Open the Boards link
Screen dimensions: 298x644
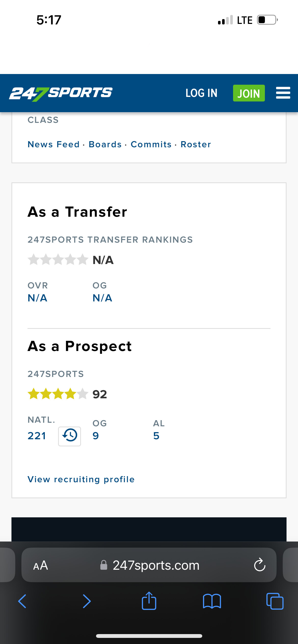[x=105, y=144]
